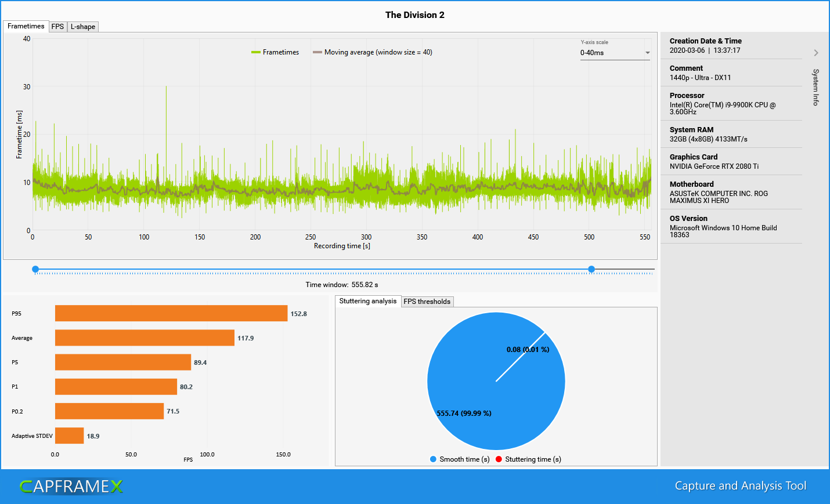Open the L-shape analysis tab
This screenshot has height=504, width=830.
(82, 26)
